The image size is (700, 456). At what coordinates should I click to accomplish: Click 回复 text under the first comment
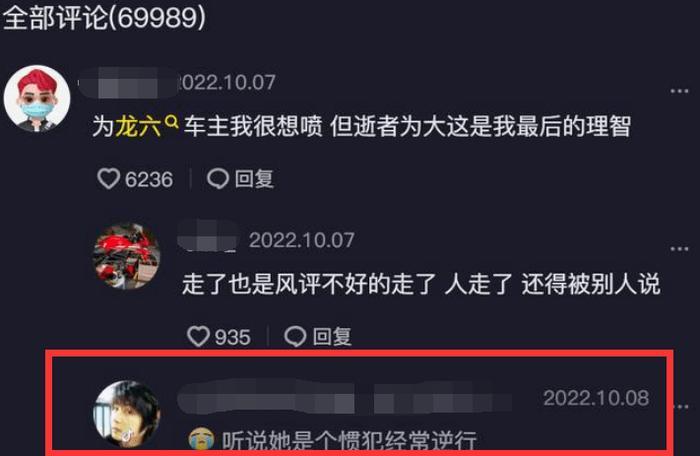(x=254, y=179)
